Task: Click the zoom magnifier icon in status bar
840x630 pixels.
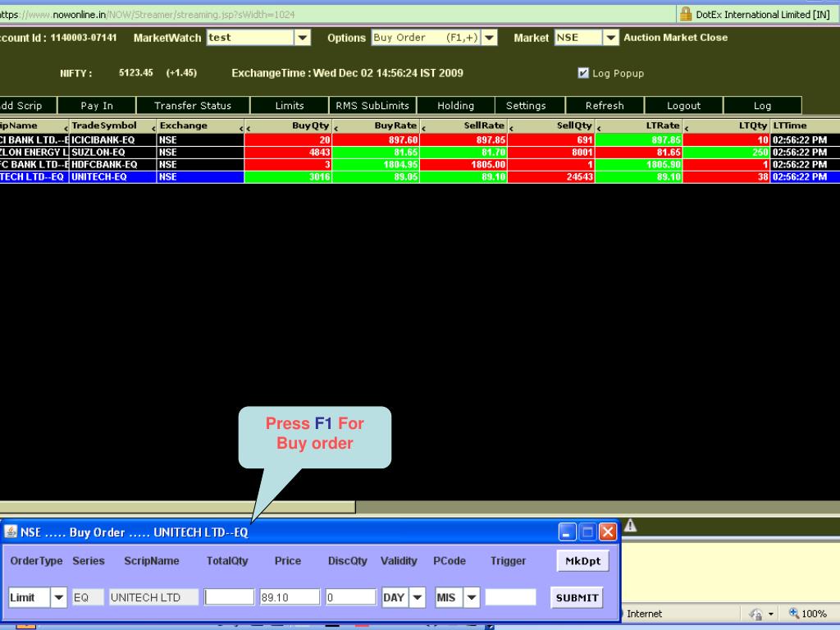Action: click(794, 613)
